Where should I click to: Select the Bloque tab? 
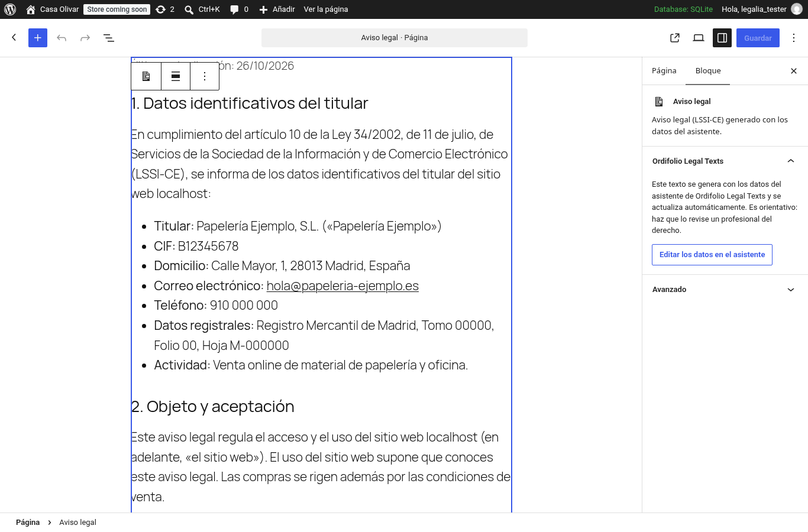tap(708, 71)
